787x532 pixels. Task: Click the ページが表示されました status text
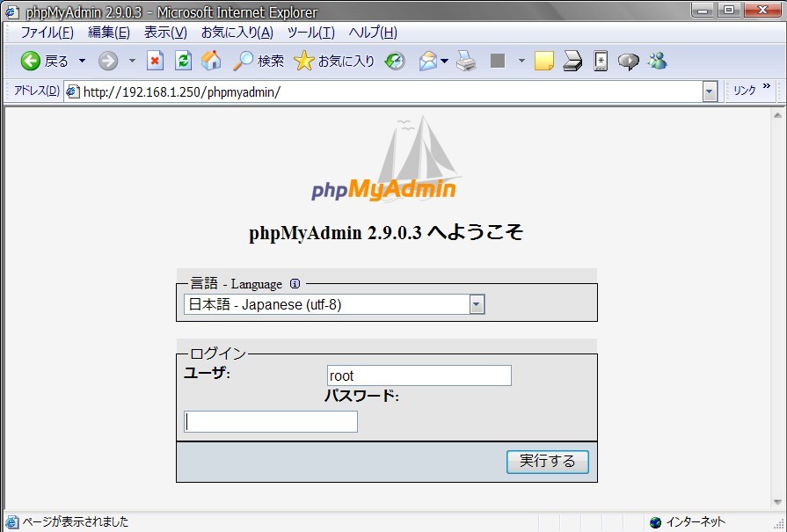[76, 522]
